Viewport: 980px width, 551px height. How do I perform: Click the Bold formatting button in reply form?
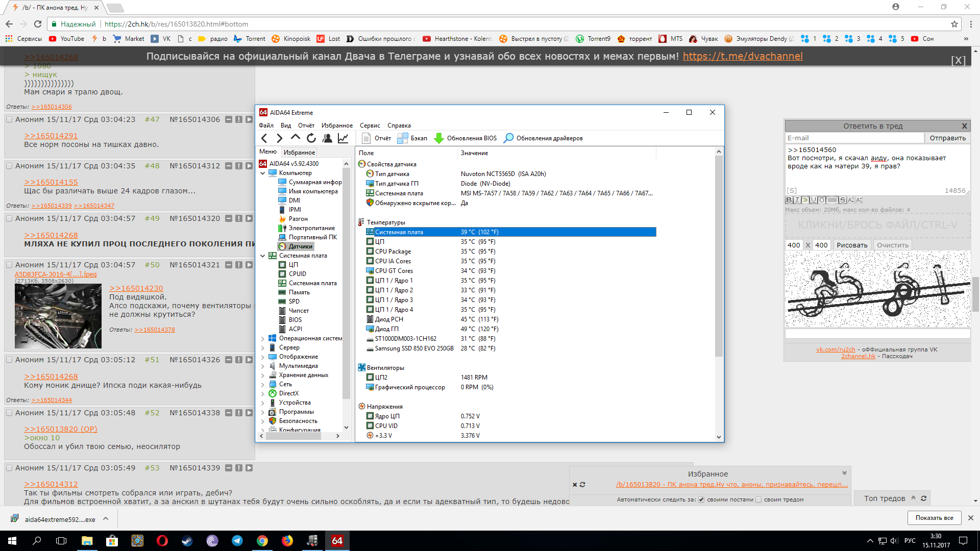point(789,200)
